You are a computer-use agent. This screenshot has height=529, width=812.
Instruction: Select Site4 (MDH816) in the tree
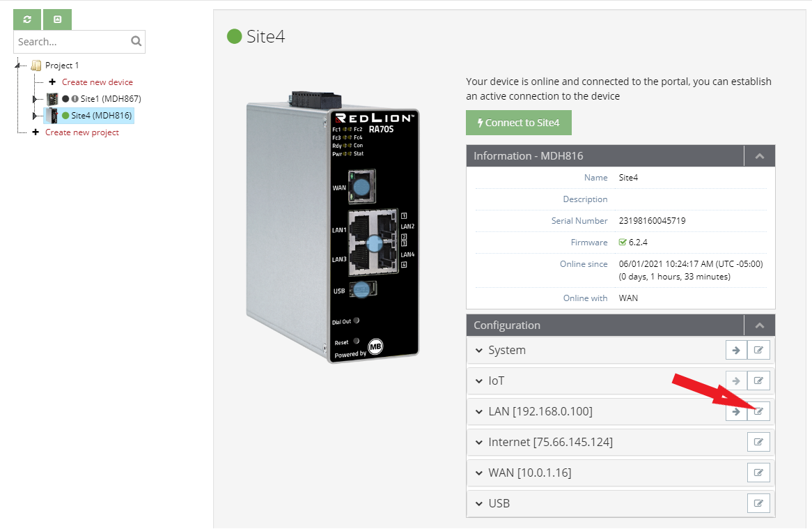(102, 116)
